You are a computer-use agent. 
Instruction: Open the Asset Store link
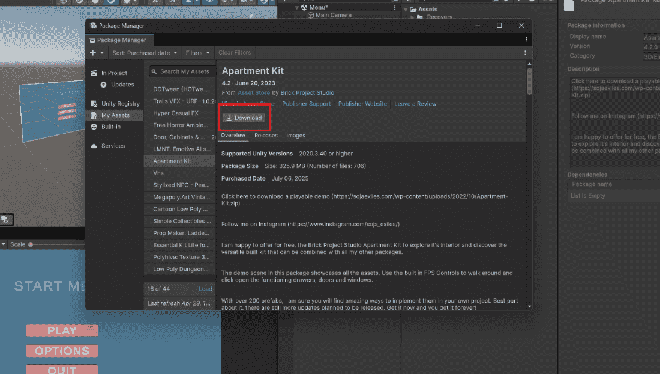(254, 93)
